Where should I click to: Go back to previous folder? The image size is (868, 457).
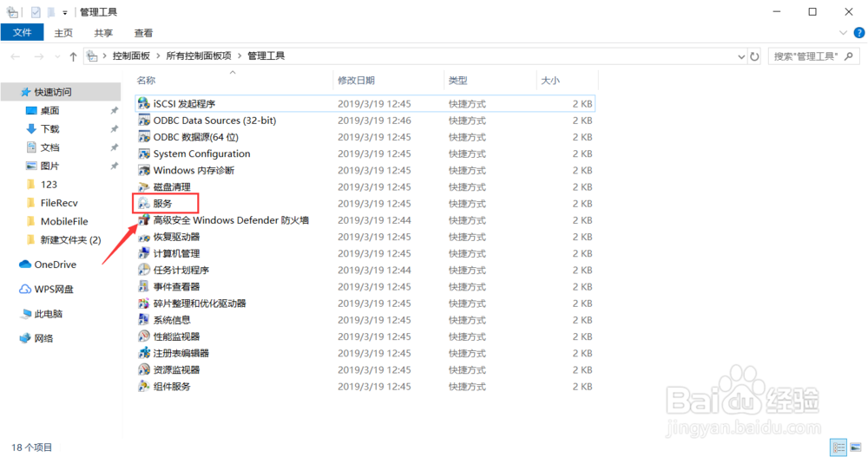(16, 56)
